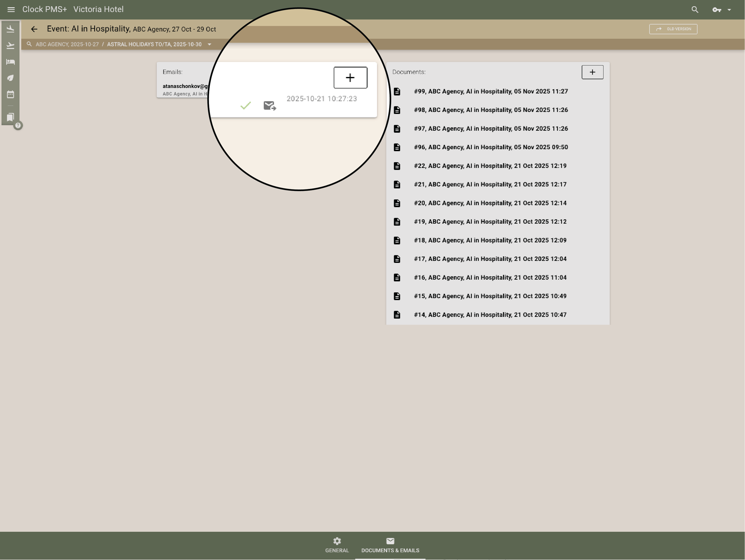Viewport: 745px width, 560px height.
Task: Go back using the arrow icon
Action: (34, 29)
